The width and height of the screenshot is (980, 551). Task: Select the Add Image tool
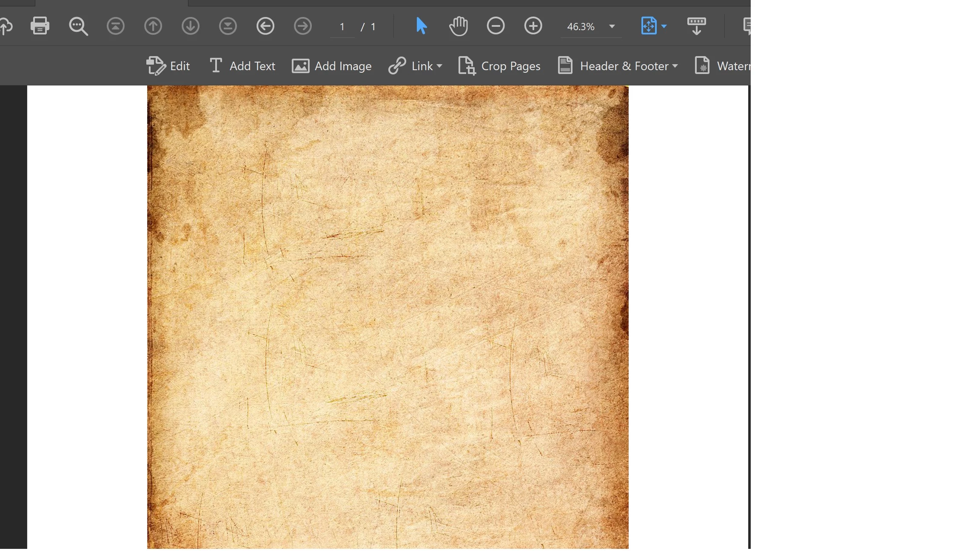(x=332, y=66)
